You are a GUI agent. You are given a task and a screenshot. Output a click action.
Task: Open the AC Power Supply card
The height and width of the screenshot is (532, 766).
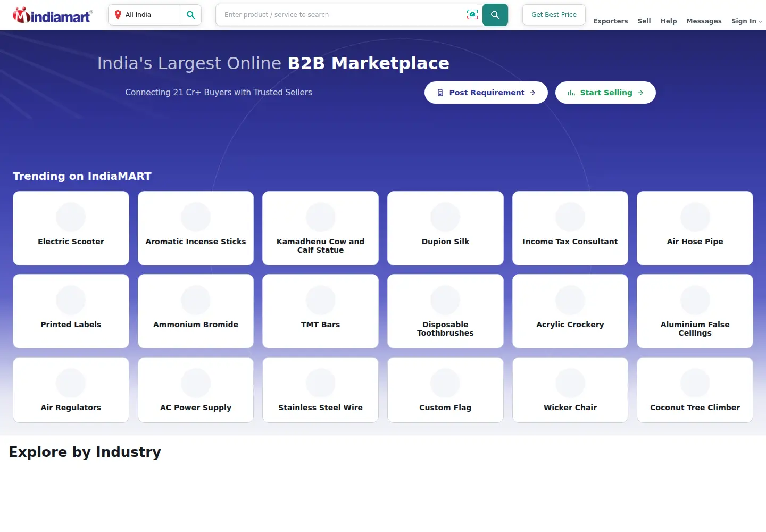click(196, 390)
